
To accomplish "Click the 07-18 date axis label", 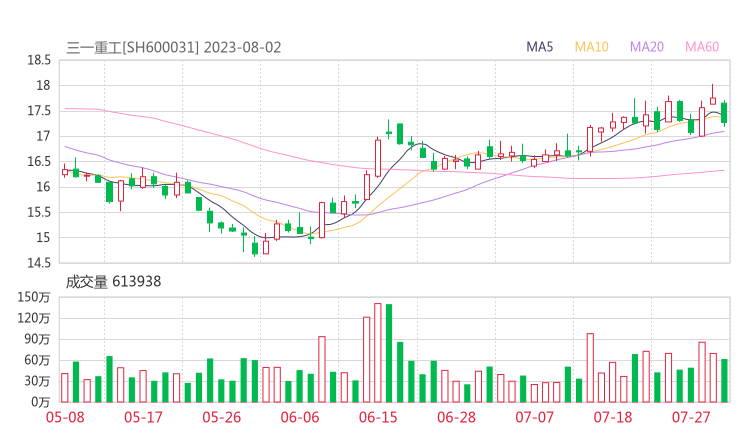I will 613,417.
